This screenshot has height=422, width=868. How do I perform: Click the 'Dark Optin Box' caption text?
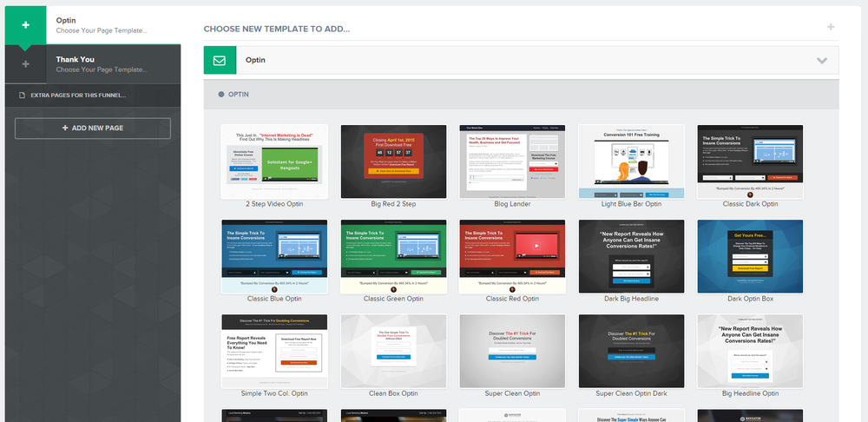750,299
